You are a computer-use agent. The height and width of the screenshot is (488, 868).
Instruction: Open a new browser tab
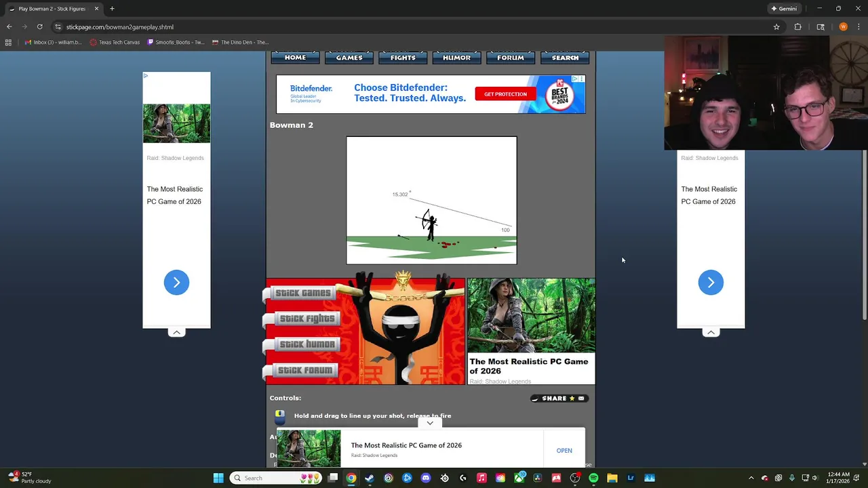(112, 9)
